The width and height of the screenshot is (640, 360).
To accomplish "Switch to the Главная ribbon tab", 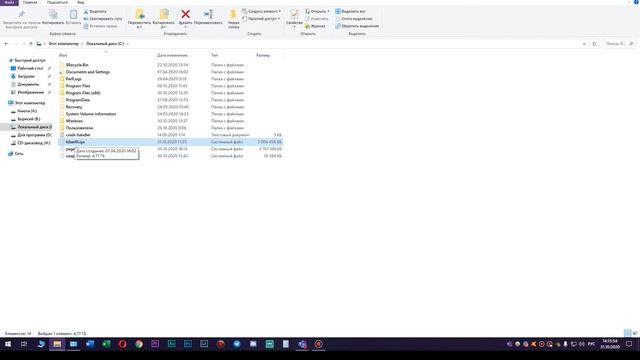I will click(x=30, y=2).
